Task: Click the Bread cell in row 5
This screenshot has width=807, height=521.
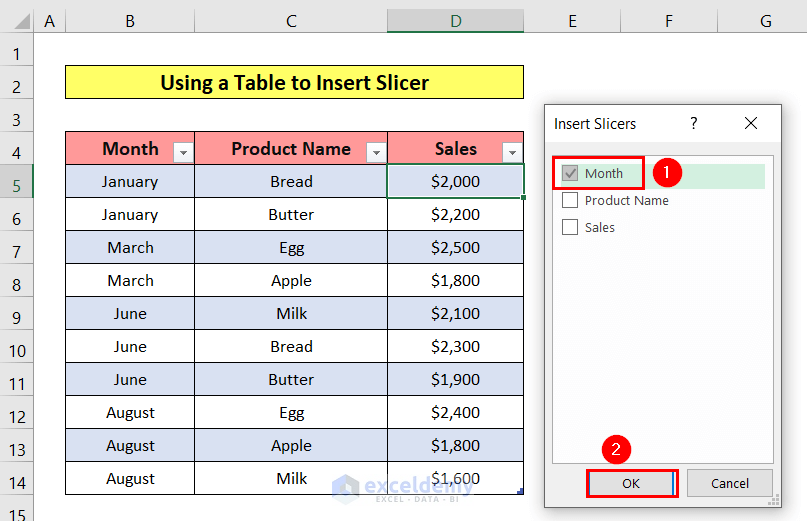Action: pyautogui.click(x=291, y=182)
